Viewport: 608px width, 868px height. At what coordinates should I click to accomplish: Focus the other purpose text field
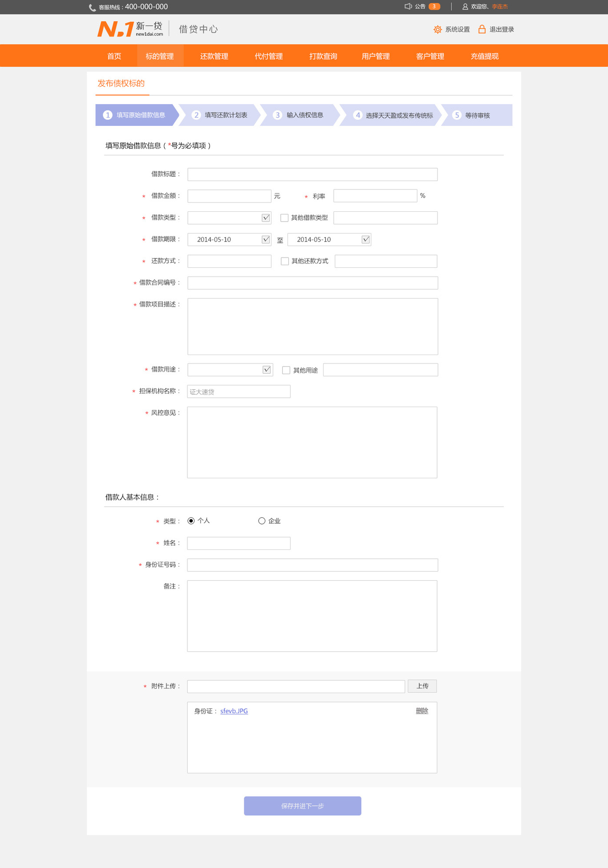coord(381,370)
